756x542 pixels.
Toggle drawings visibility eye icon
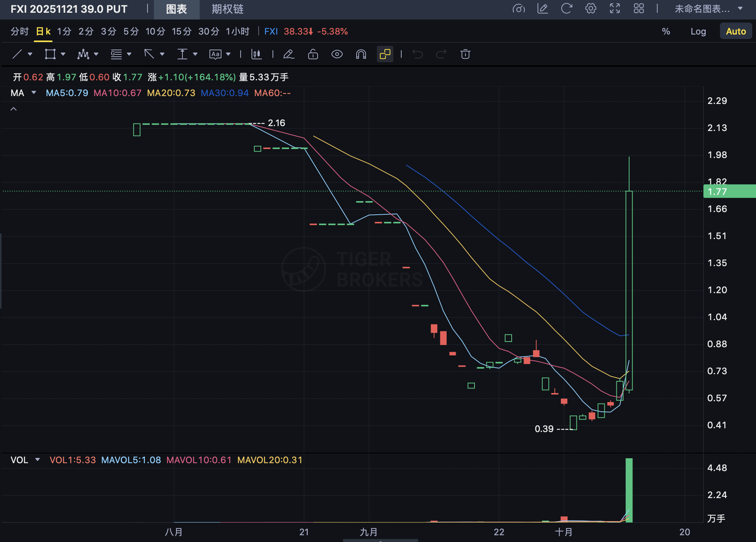pos(337,54)
